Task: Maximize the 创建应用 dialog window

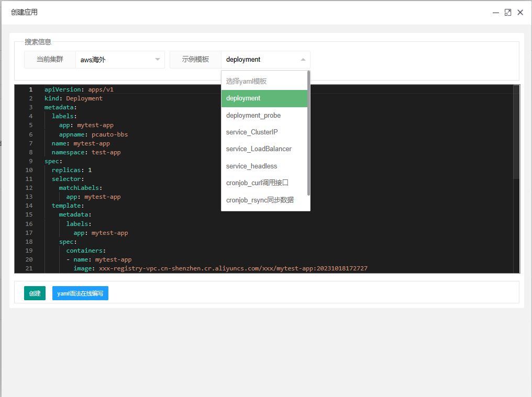Action: (508, 13)
